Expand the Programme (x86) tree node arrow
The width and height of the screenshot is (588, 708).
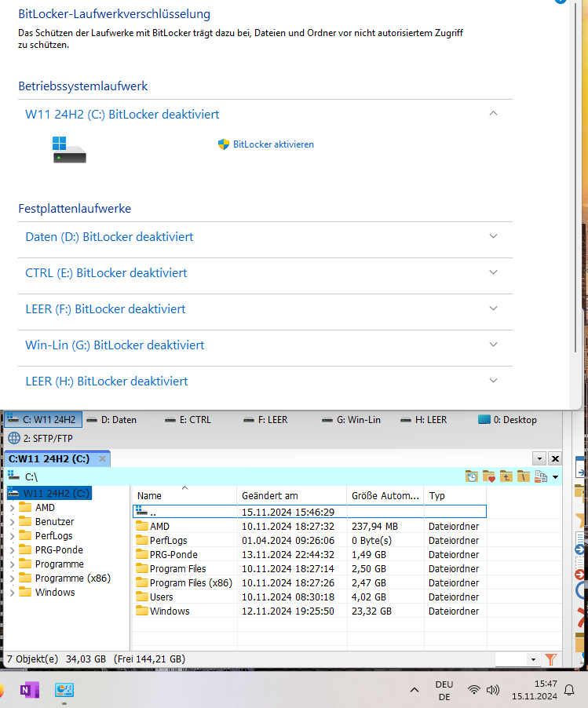[x=13, y=578]
